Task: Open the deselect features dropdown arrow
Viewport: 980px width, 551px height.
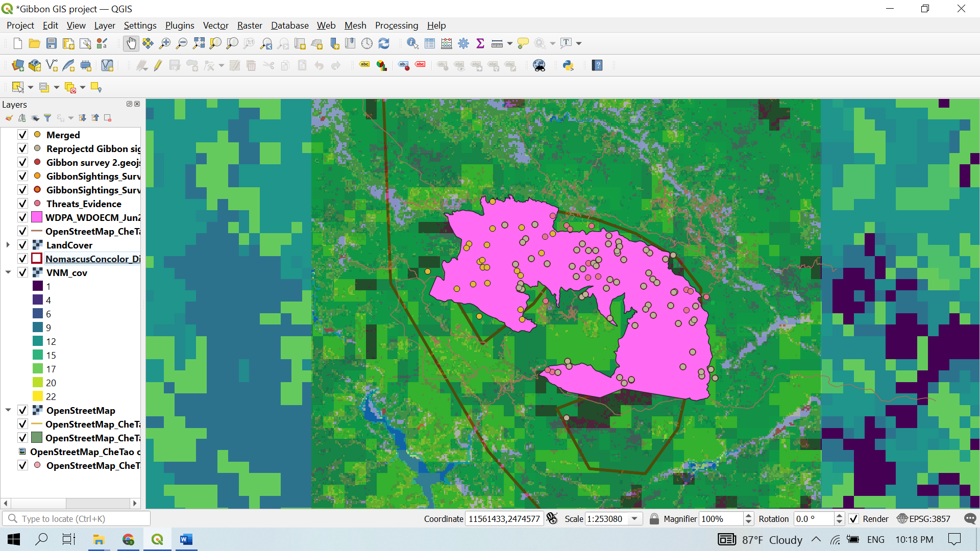Action: [83, 88]
